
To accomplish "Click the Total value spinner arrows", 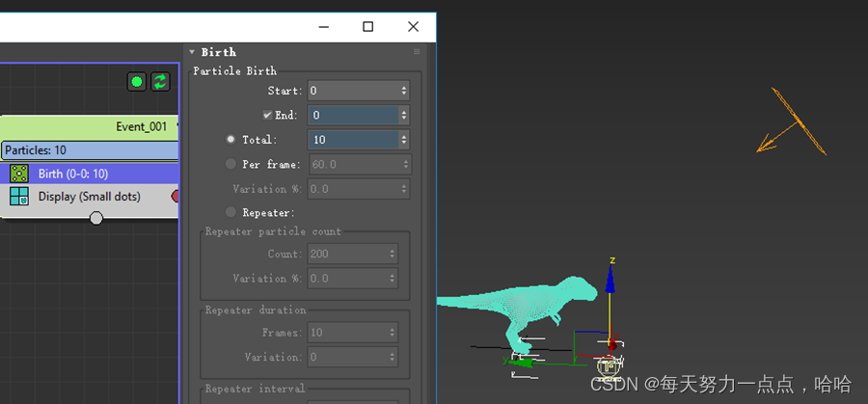I will [x=404, y=140].
